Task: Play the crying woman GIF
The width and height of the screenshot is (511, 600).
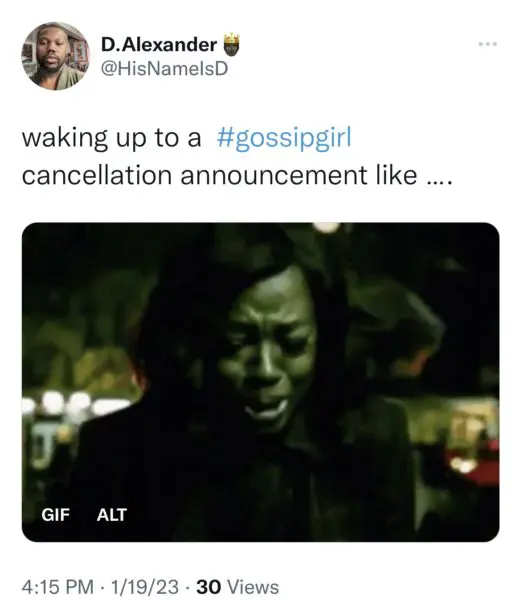Action: tap(260, 382)
